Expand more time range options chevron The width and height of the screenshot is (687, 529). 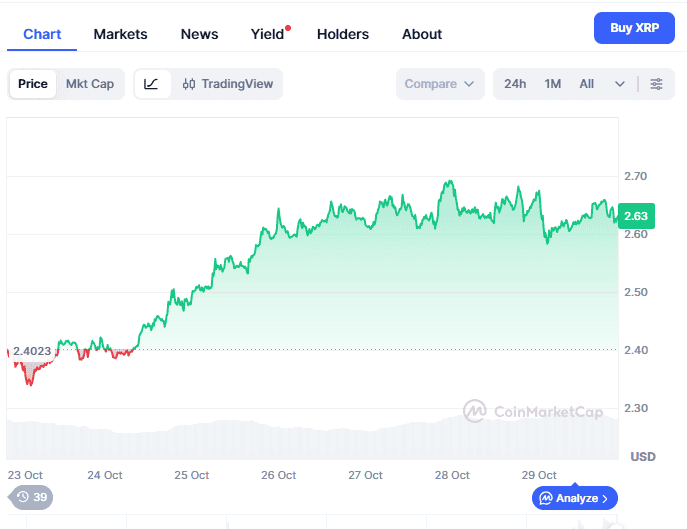point(620,84)
